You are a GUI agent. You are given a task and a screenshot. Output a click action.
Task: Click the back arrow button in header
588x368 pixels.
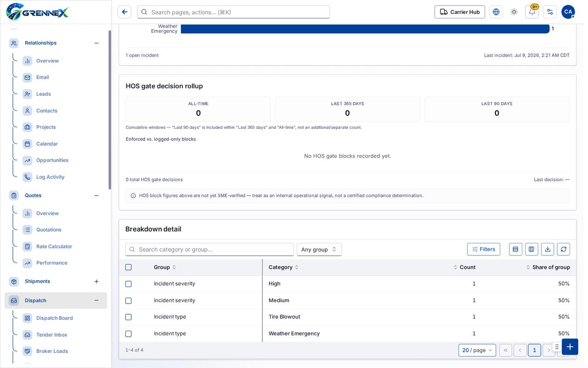[124, 12]
